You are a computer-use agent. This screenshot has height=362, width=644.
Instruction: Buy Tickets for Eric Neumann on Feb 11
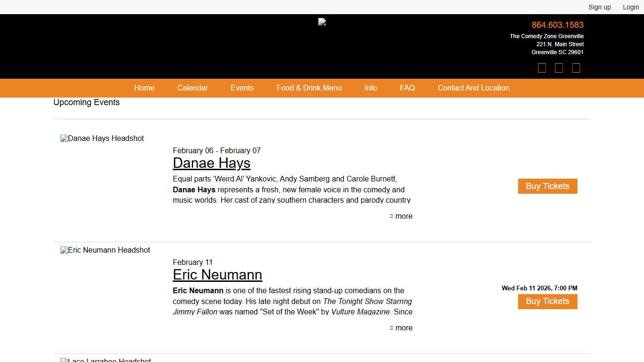point(547,302)
